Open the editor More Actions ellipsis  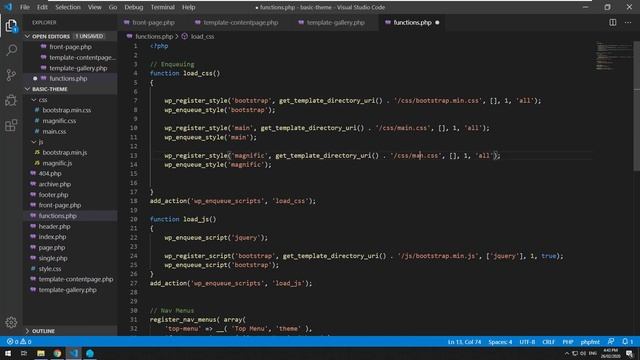click(x=628, y=22)
